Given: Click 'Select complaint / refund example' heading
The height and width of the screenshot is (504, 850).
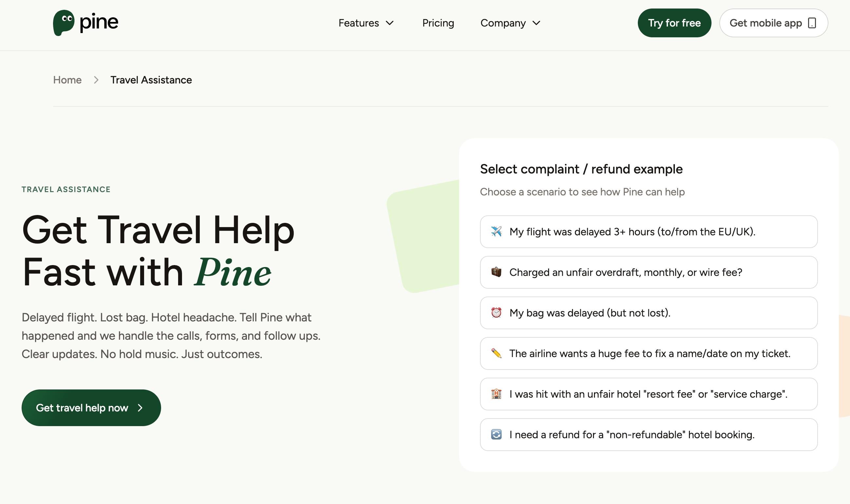Looking at the screenshot, I should coord(581,169).
